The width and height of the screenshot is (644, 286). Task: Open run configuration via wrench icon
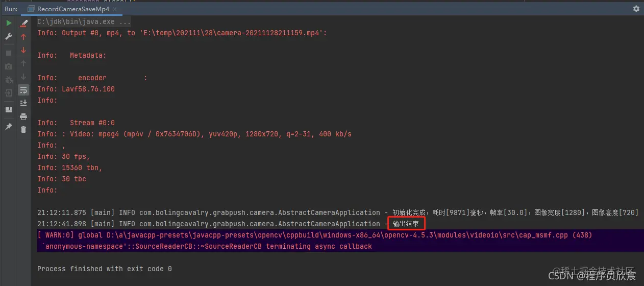9,37
